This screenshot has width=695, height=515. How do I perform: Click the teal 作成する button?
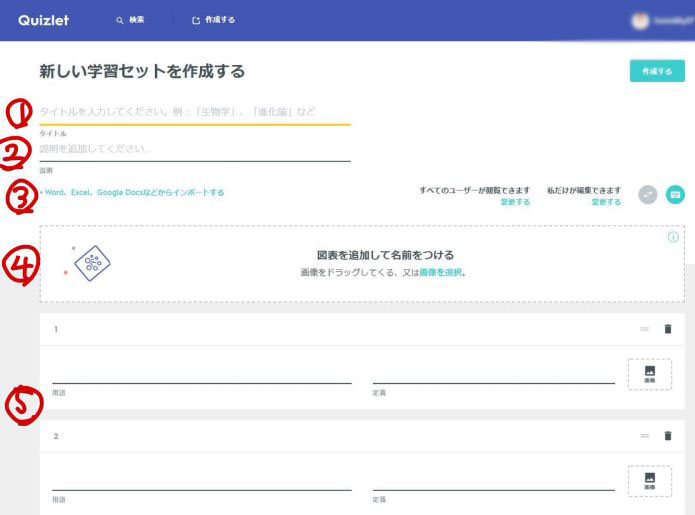tap(650, 71)
